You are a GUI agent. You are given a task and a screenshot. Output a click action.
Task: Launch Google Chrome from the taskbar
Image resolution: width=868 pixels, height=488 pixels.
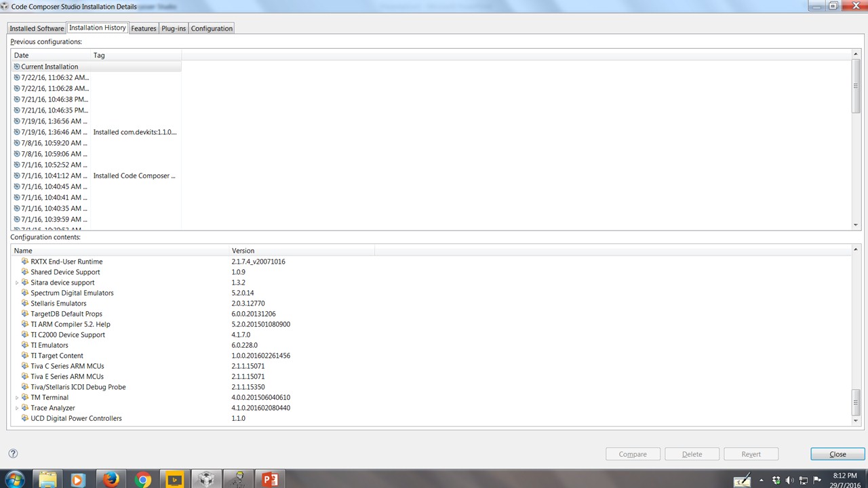coord(142,479)
